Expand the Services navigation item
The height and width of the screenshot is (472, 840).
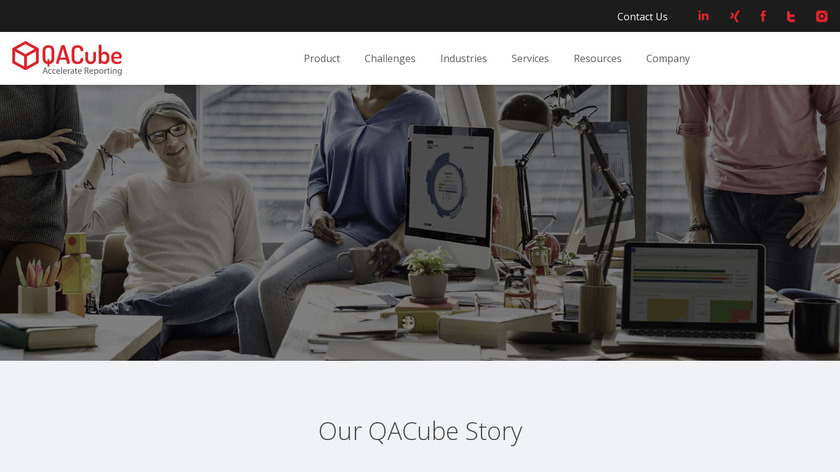[x=530, y=58]
